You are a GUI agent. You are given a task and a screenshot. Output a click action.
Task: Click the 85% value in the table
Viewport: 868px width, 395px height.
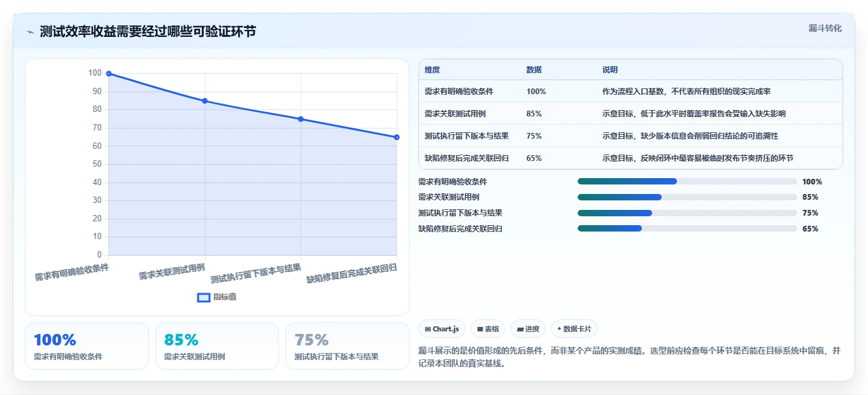[534, 114]
